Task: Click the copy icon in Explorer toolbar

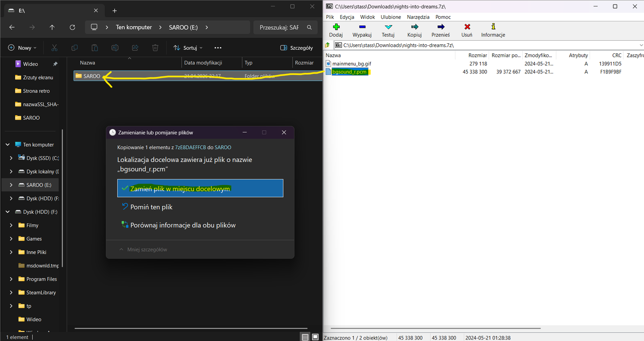Action: [74, 48]
